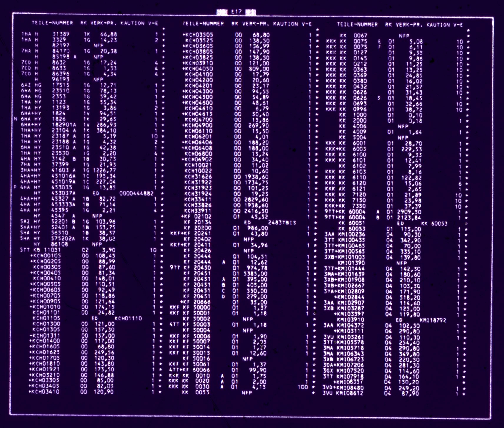
Task: Click part KK 7350
Action: pyautogui.click(x=352, y=206)
